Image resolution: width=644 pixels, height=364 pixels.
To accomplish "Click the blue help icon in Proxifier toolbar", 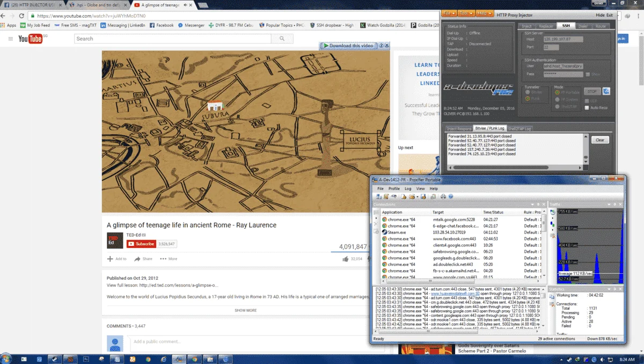I will (x=451, y=196).
